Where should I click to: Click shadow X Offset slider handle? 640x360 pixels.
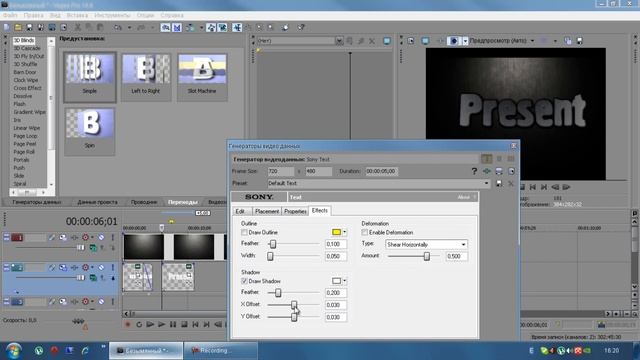(294, 305)
